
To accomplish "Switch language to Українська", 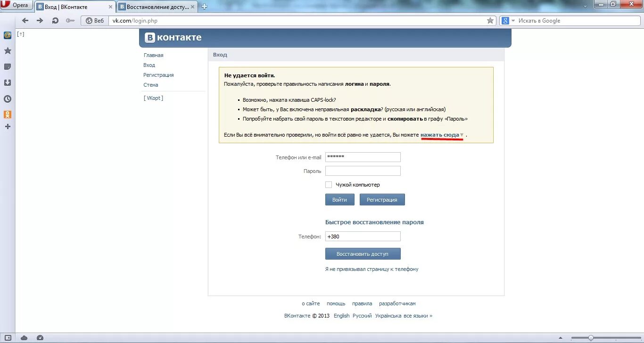I will 388,316.
